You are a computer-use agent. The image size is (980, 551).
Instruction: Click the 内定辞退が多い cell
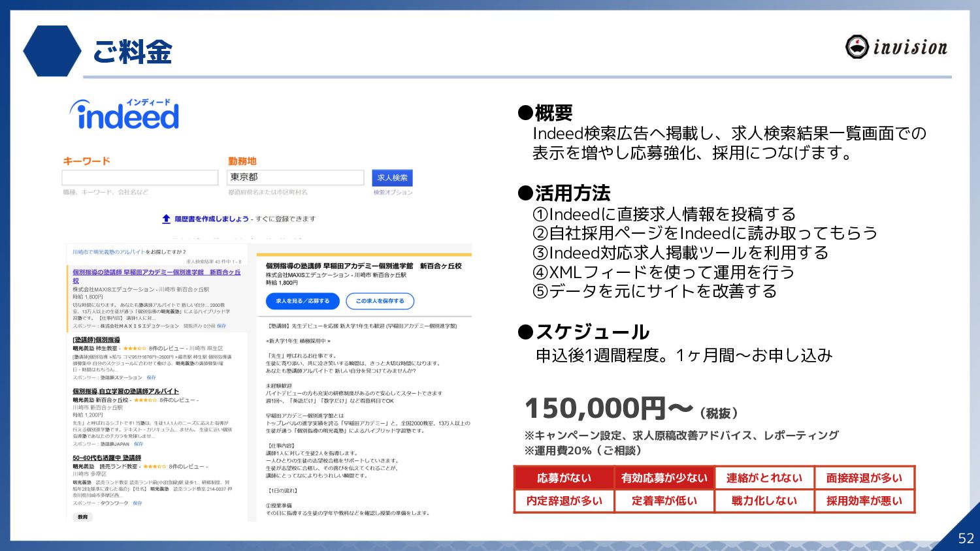564,501
